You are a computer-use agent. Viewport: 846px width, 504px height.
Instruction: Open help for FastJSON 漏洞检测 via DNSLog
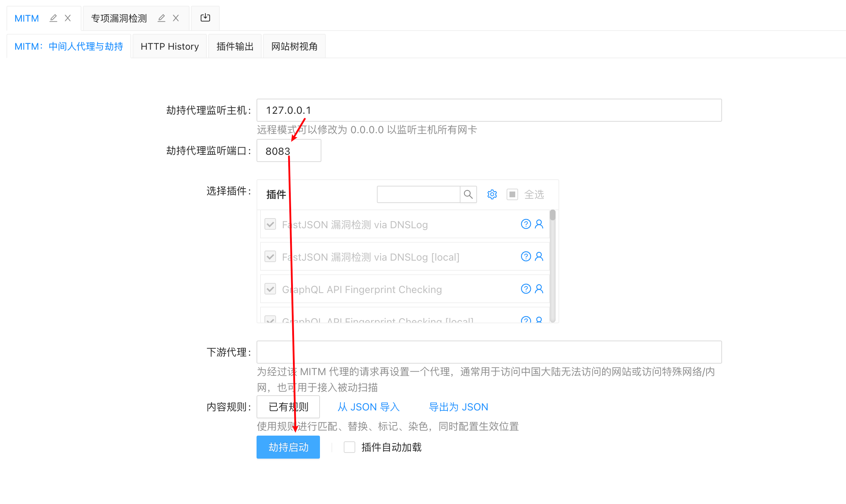[526, 224]
